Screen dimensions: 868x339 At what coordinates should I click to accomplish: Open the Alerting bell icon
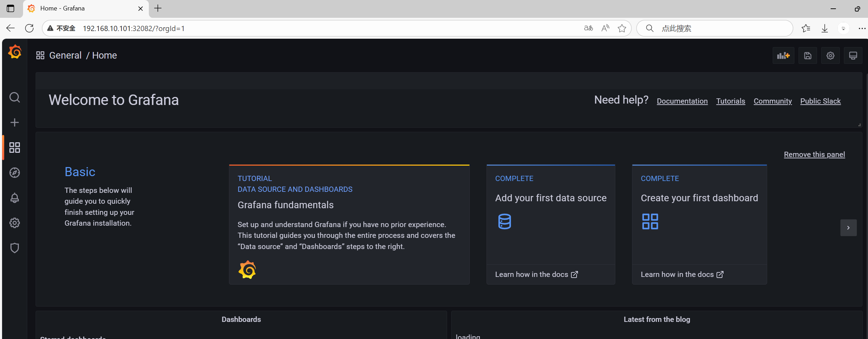15,198
